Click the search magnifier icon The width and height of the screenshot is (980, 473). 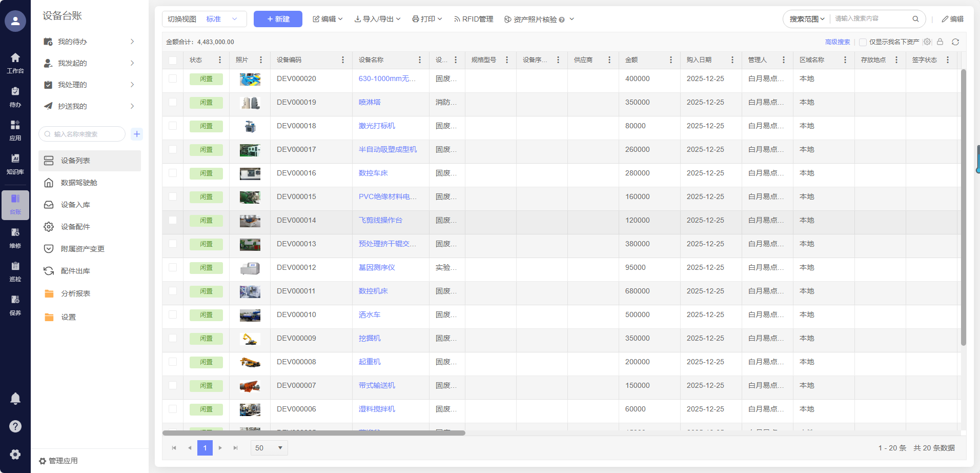(x=915, y=19)
